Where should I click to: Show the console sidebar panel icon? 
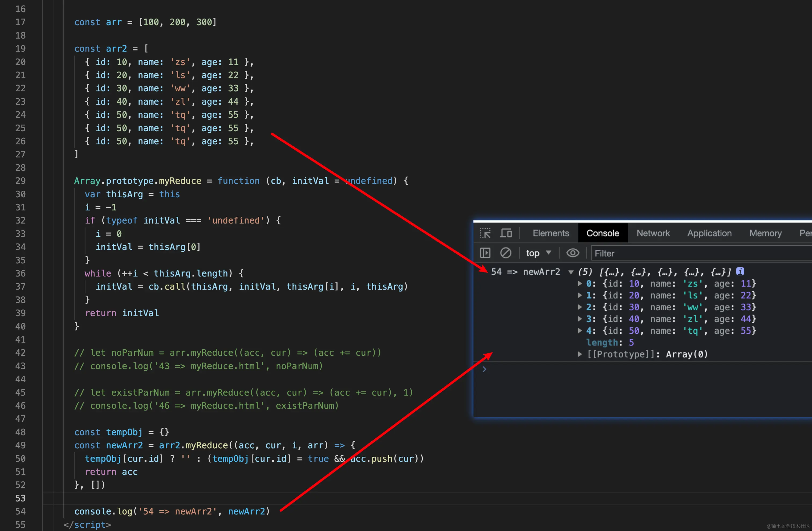[485, 253]
